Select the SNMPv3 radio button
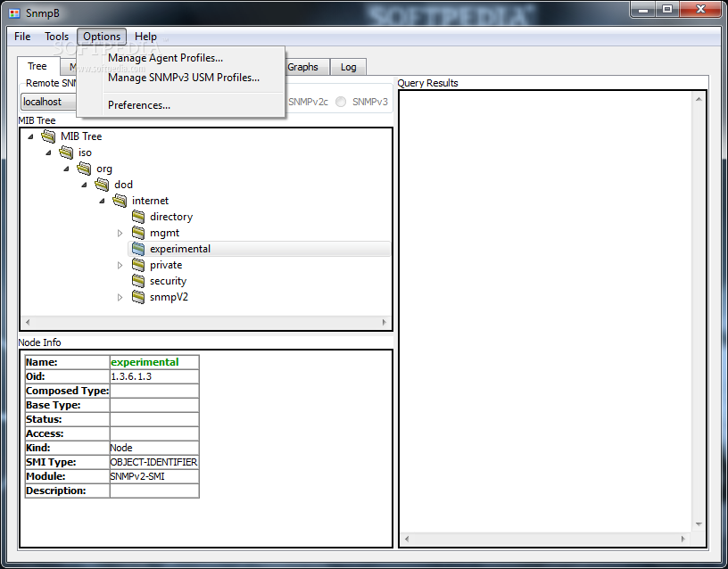This screenshot has width=728, height=569. pos(341,102)
